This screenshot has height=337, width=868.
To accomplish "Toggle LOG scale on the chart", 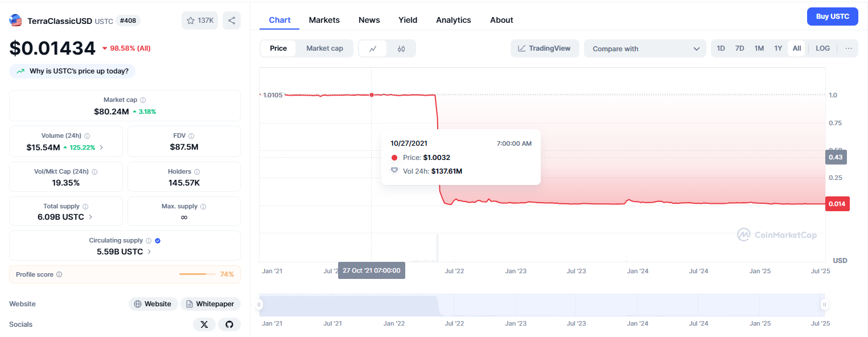I will coord(822,48).
